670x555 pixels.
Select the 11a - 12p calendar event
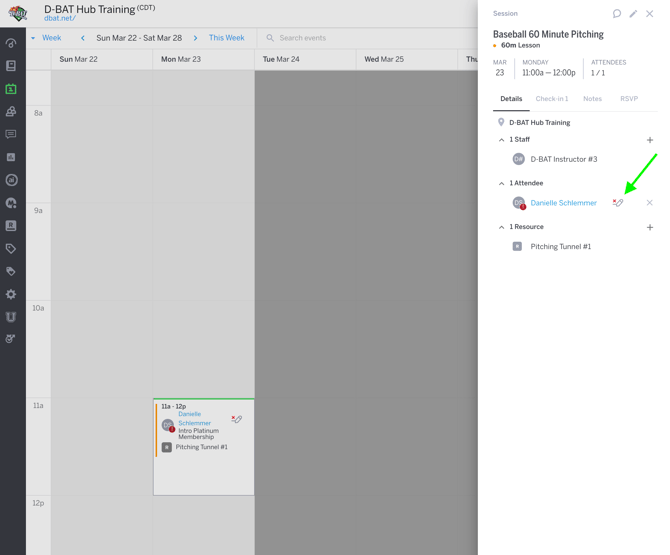click(204, 447)
